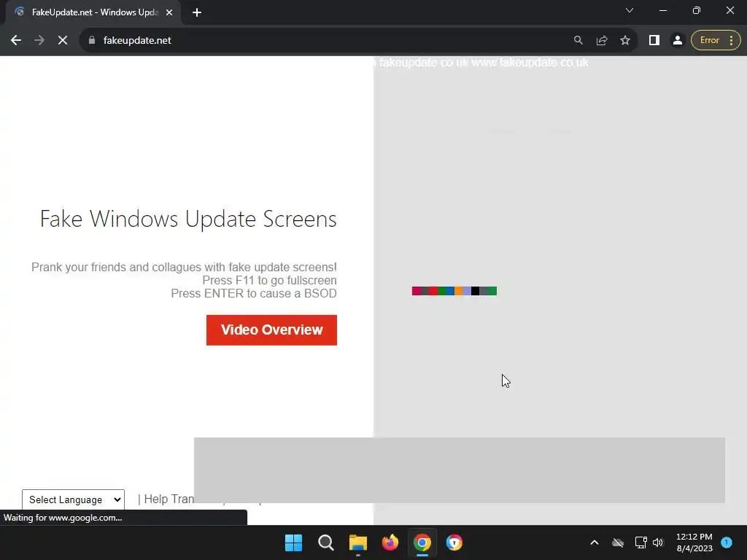This screenshot has width=747, height=560.
Task: Launch Firefox from the taskbar
Action: click(390, 542)
